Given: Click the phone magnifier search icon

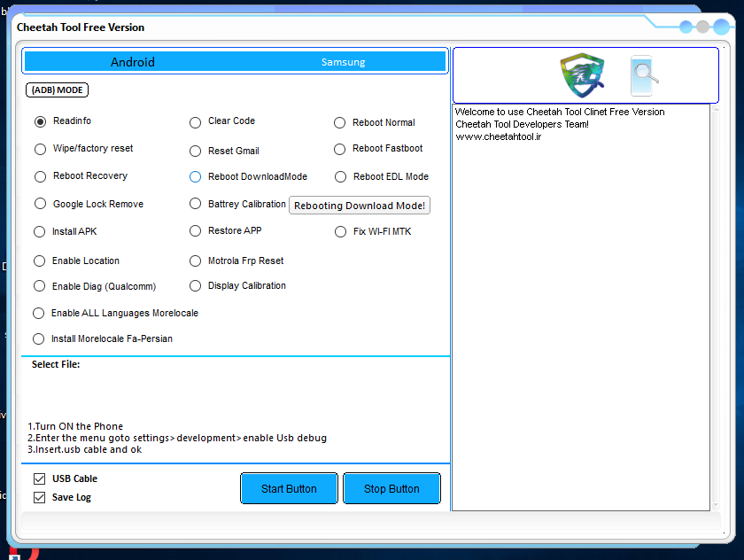Looking at the screenshot, I should pyautogui.click(x=644, y=75).
